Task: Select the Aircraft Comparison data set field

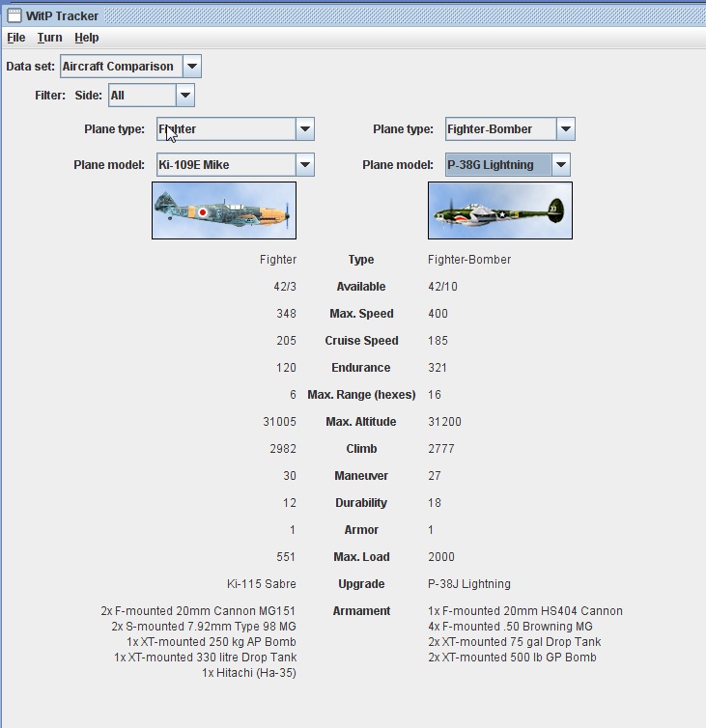Action: tap(122, 67)
